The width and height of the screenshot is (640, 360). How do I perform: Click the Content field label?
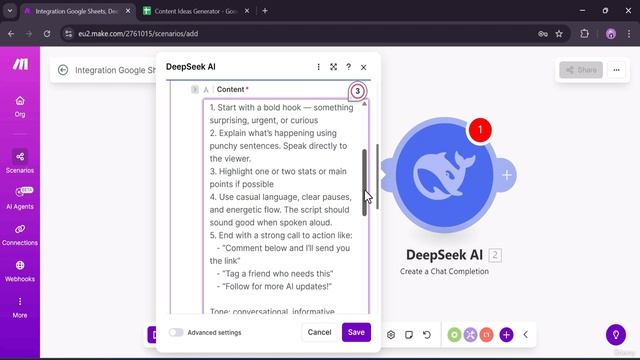(231, 89)
